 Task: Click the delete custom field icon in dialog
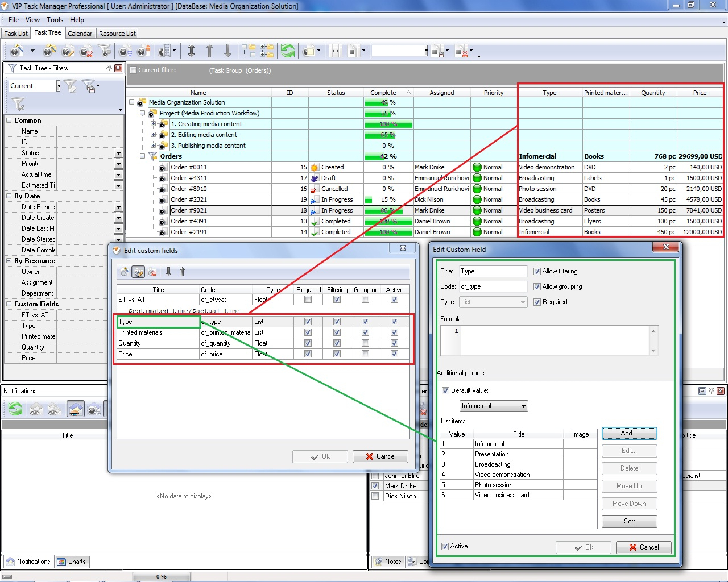[152, 272]
